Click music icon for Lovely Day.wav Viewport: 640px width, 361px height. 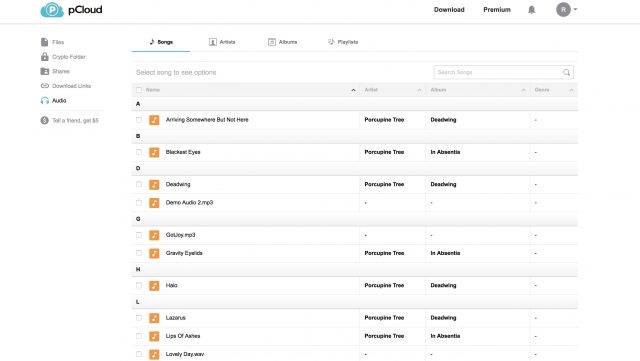154,354
